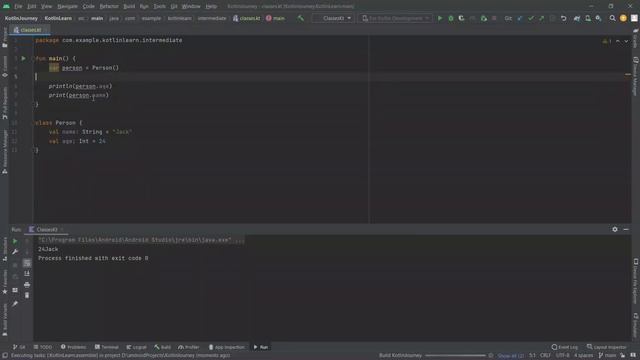Click wrench icon in Run panel
The image size is (640, 360).
(15, 252)
